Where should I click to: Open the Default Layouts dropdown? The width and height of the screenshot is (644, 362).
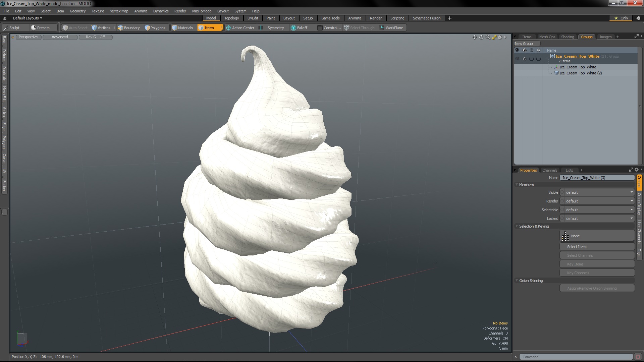(x=28, y=18)
